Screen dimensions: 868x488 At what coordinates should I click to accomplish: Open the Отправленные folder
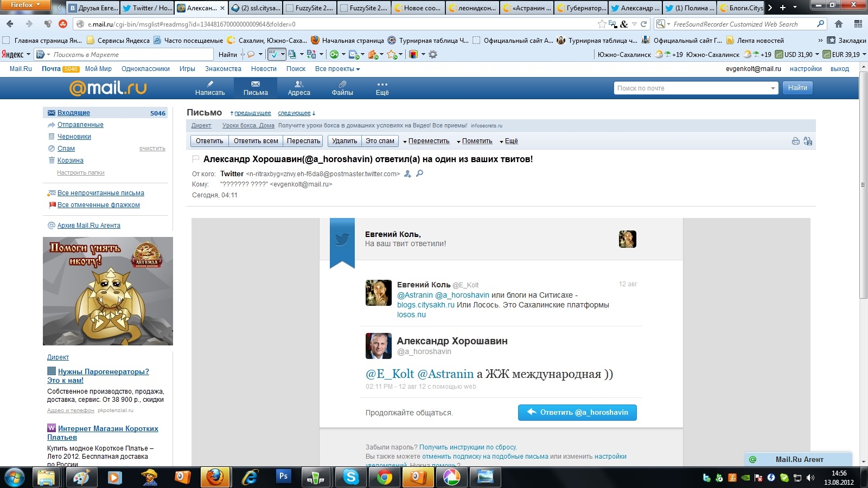[x=80, y=125]
